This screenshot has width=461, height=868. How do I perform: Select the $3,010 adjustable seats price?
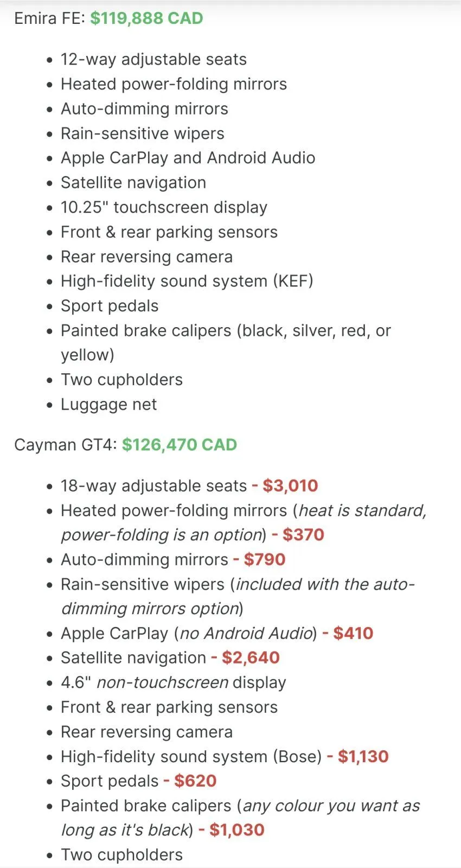[x=290, y=486]
